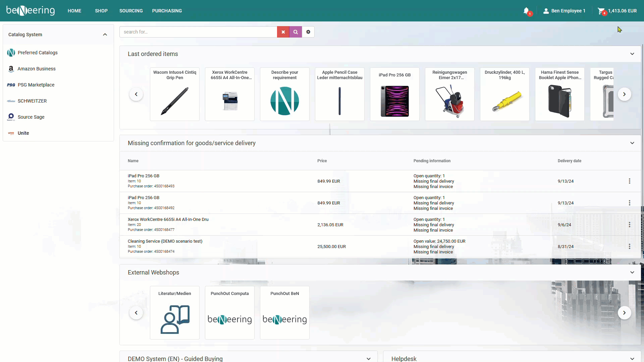Screen dimensions: 644x362
Task: Collapse the Catalog System panel
Action: (105, 35)
